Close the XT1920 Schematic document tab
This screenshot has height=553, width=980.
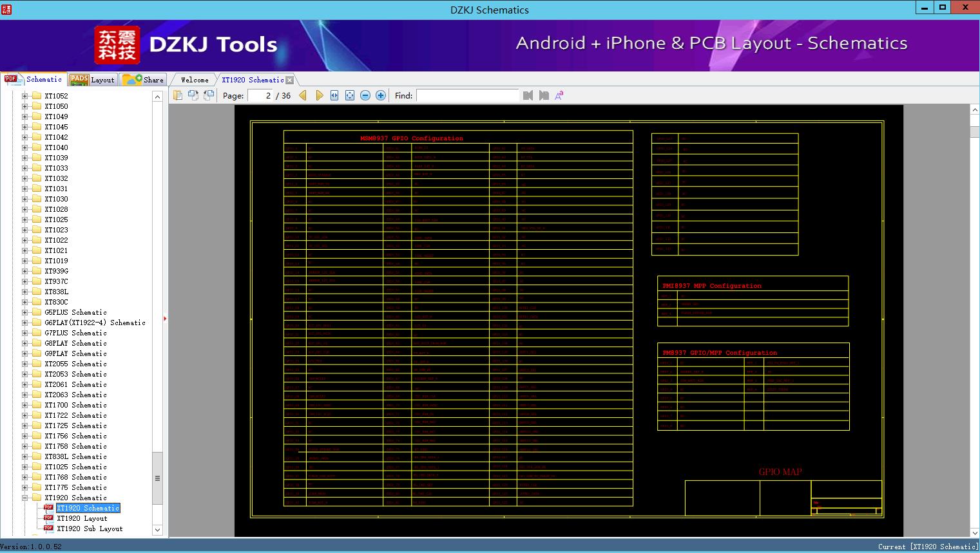coord(290,80)
